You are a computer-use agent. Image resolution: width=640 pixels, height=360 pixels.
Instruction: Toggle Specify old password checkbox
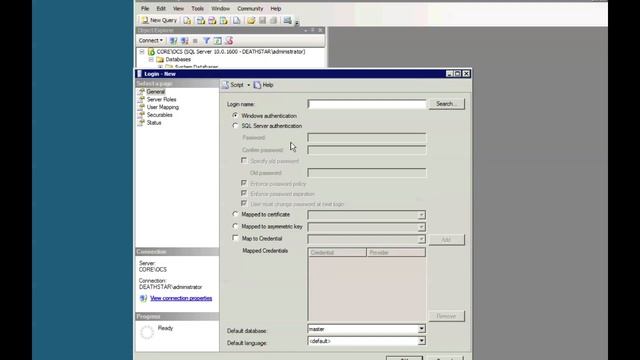tap(244, 161)
